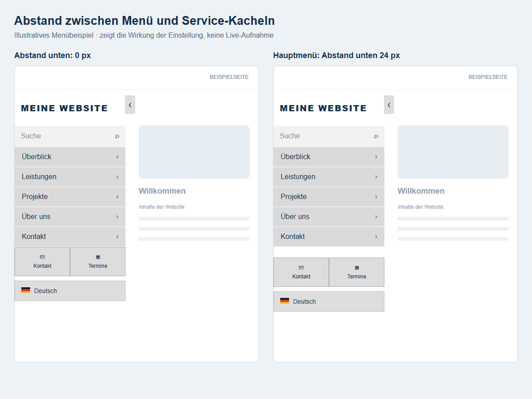This screenshot has width=532, height=399.
Task: Click search magnifier icon in left example
Action: point(117,137)
